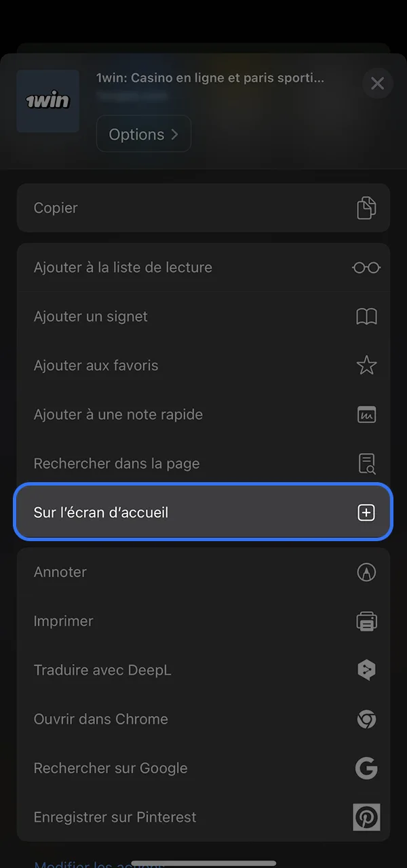Tap the pen icon next to Annoter
Viewport: 407px width, 868px height.
(366, 572)
